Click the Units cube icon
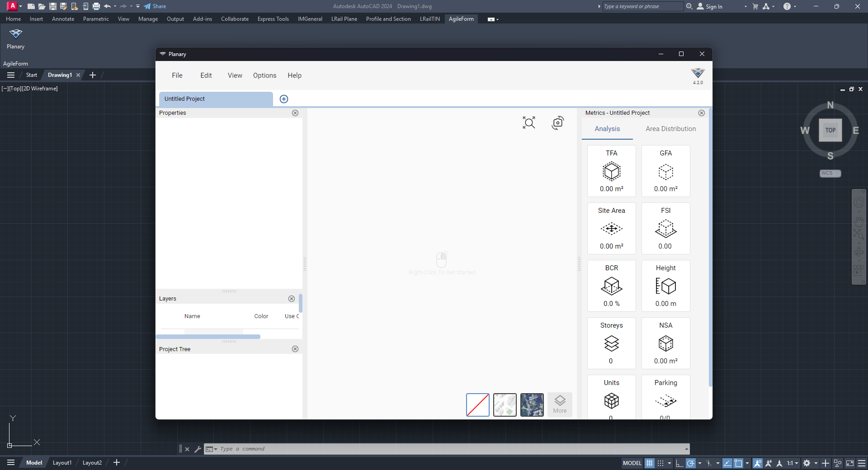This screenshot has width=868, height=470. pyautogui.click(x=612, y=401)
